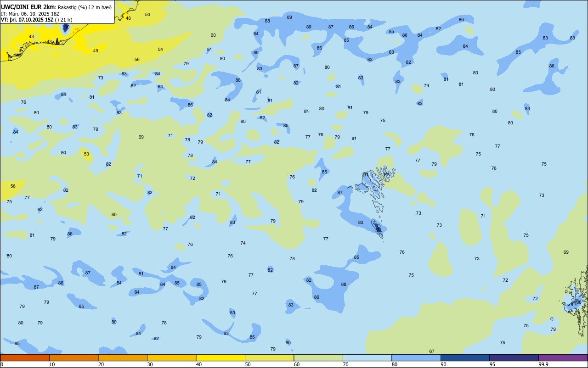Click the humidity value '54' on map

point(160,50)
